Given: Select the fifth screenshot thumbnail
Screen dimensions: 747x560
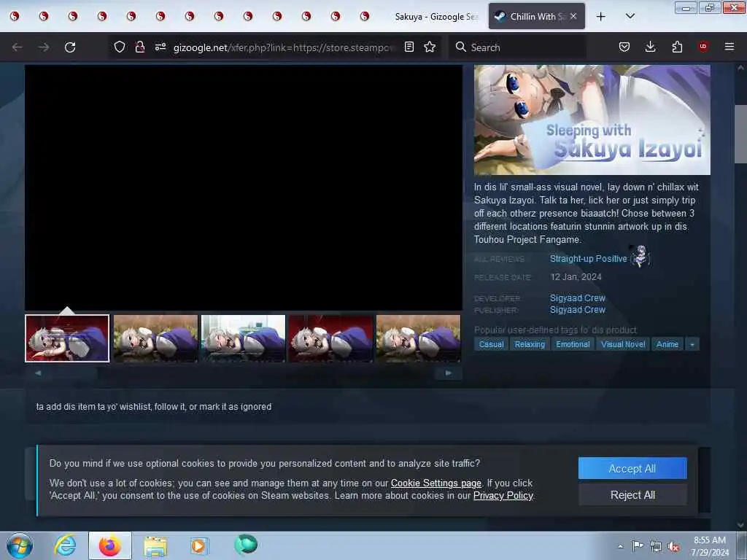Looking at the screenshot, I should 418,338.
